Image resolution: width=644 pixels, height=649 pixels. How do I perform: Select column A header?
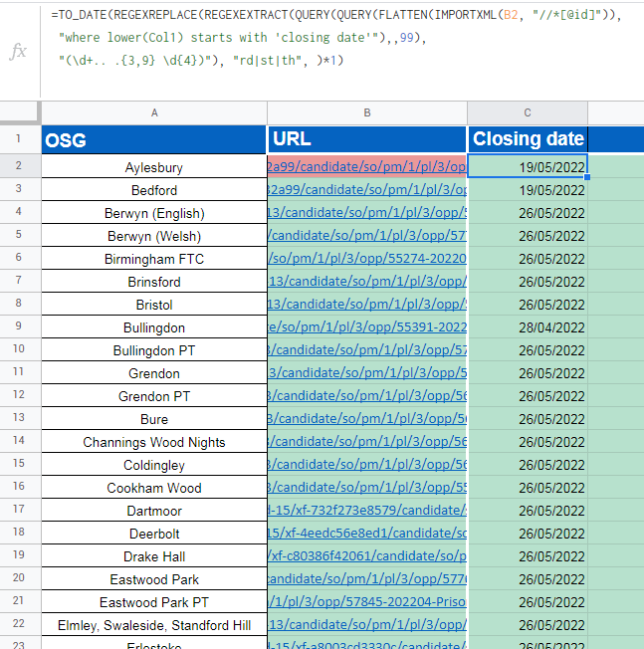point(154,113)
